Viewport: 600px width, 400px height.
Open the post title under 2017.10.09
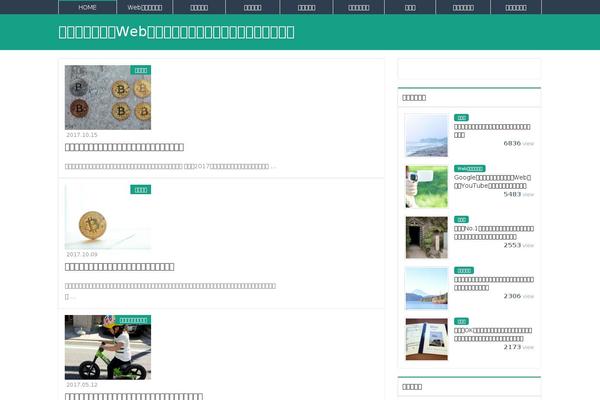click(119, 266)
